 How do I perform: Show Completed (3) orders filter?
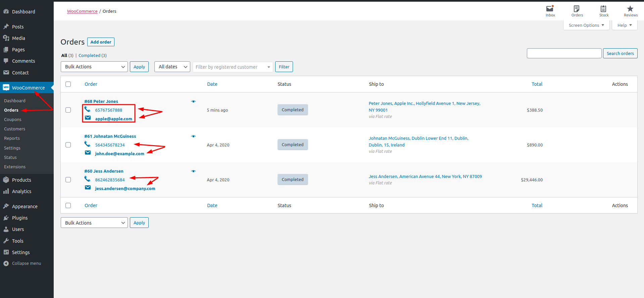click(93, 56)
